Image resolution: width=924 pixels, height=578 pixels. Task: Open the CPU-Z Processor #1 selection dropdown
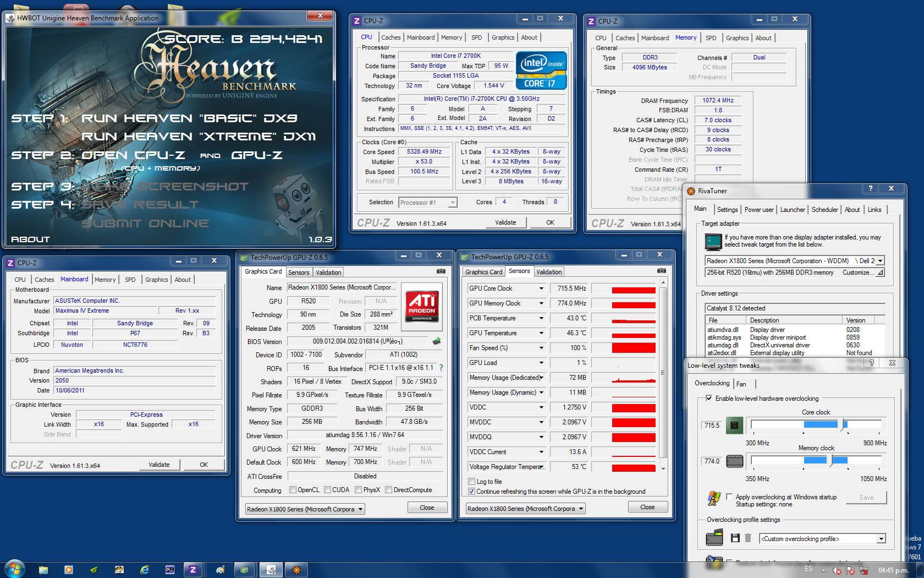pyautogui.click(x=453, y=203)
